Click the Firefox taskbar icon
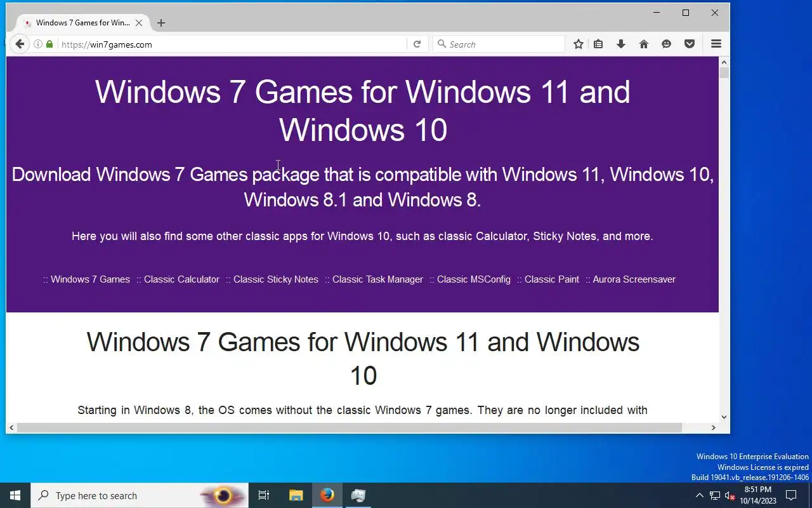This screenshot has width=812, height=508. [x=327, y=495]
